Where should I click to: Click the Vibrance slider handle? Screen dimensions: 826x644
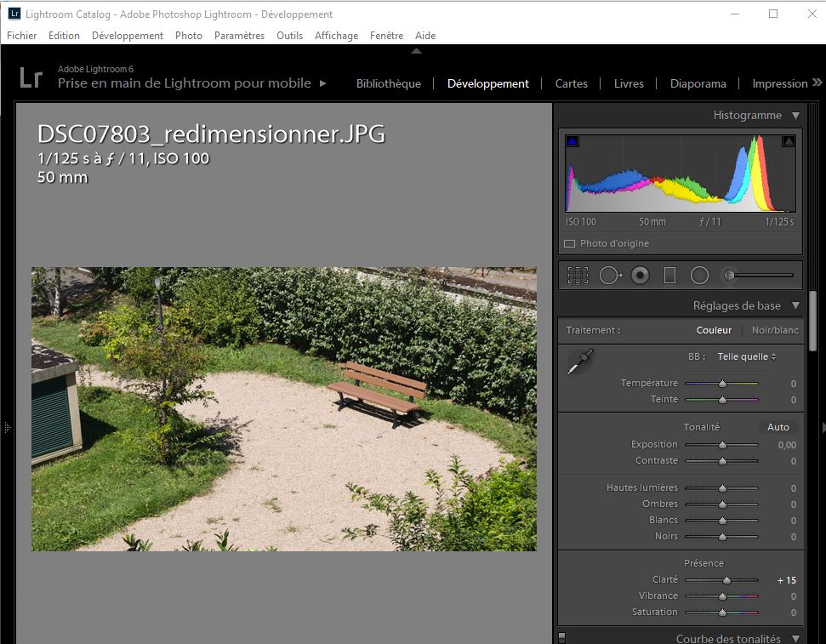(x=723, y=596)
